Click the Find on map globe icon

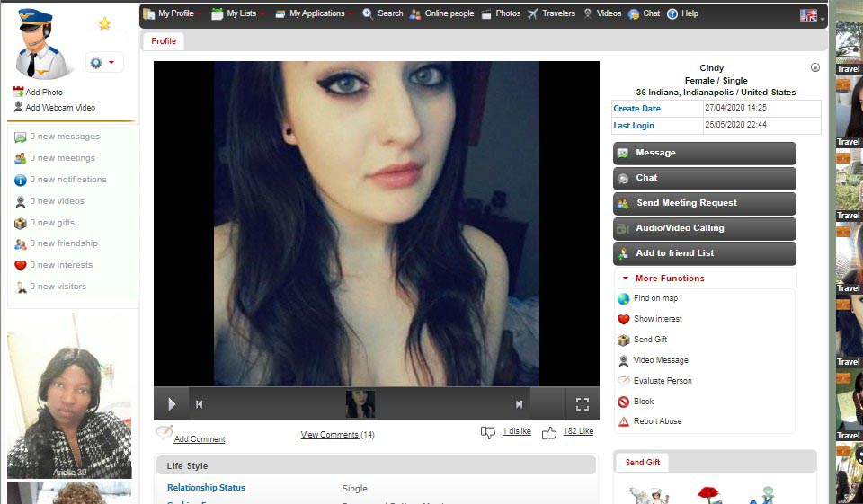[623, 299]
